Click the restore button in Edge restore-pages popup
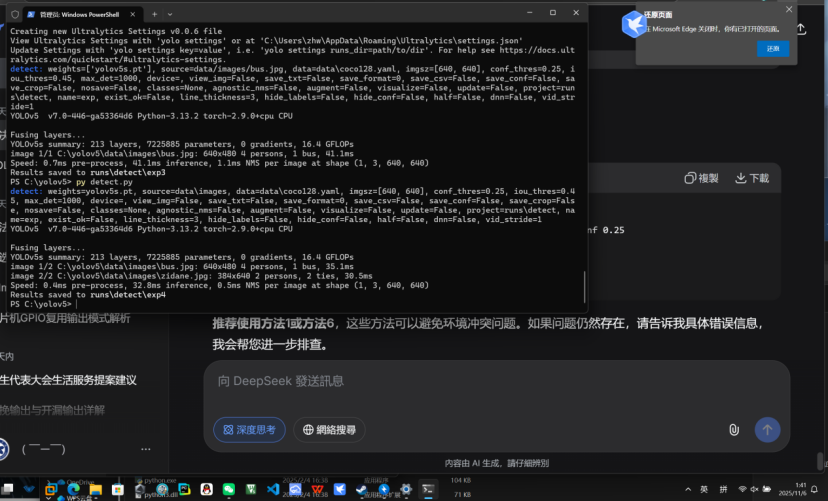The image size is (828, 501). [x=773, y=49]
